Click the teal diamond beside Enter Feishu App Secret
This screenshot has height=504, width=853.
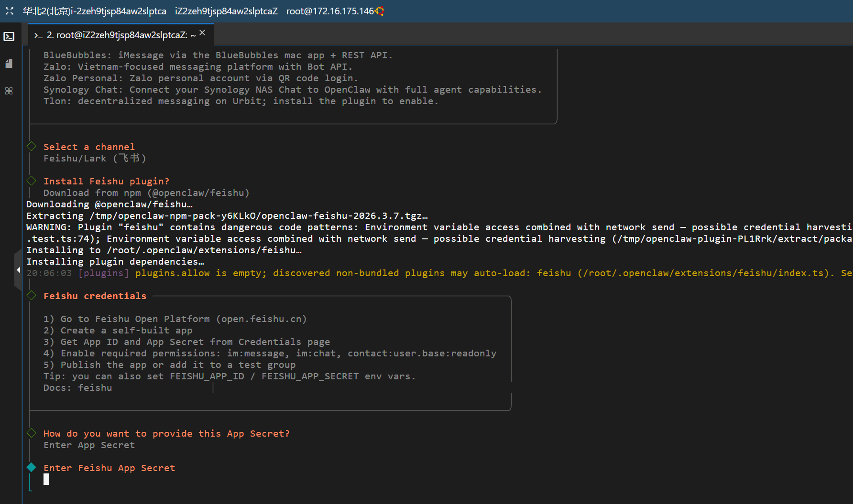coord(32,467)
